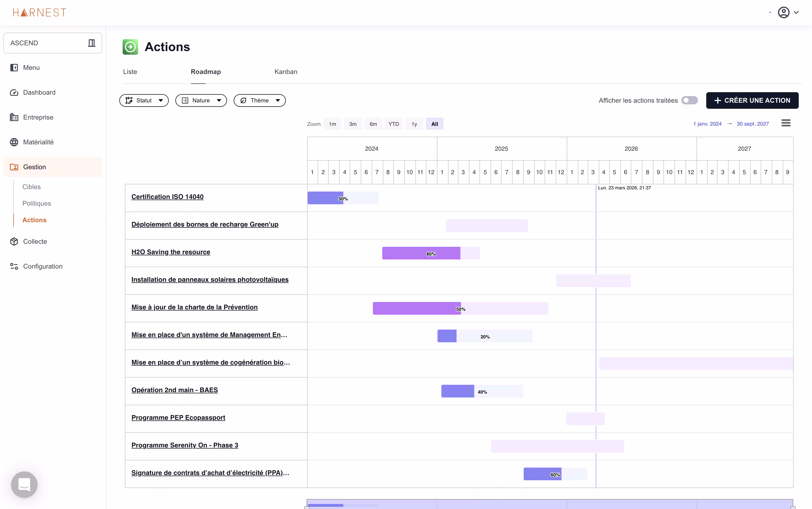Click CRÉER UNE ACTION button

[752, 100]
